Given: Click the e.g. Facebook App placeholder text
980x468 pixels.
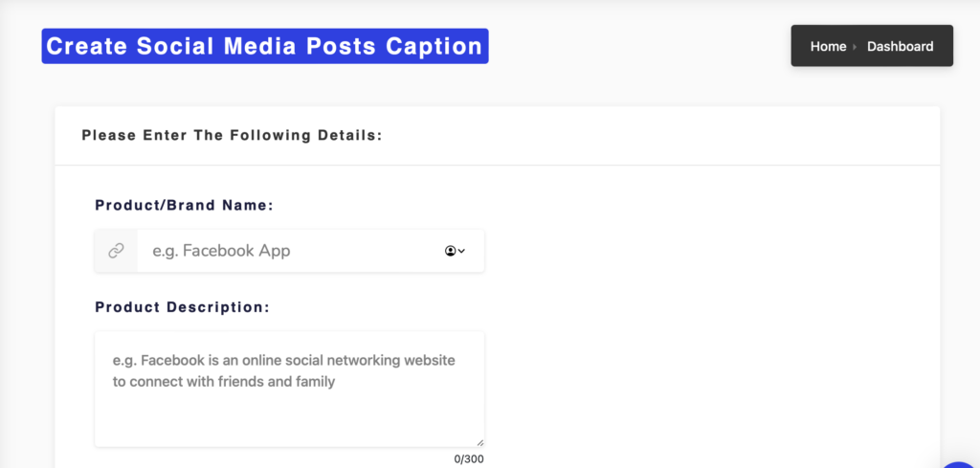Looking at the screenshot, I should 221,251.
